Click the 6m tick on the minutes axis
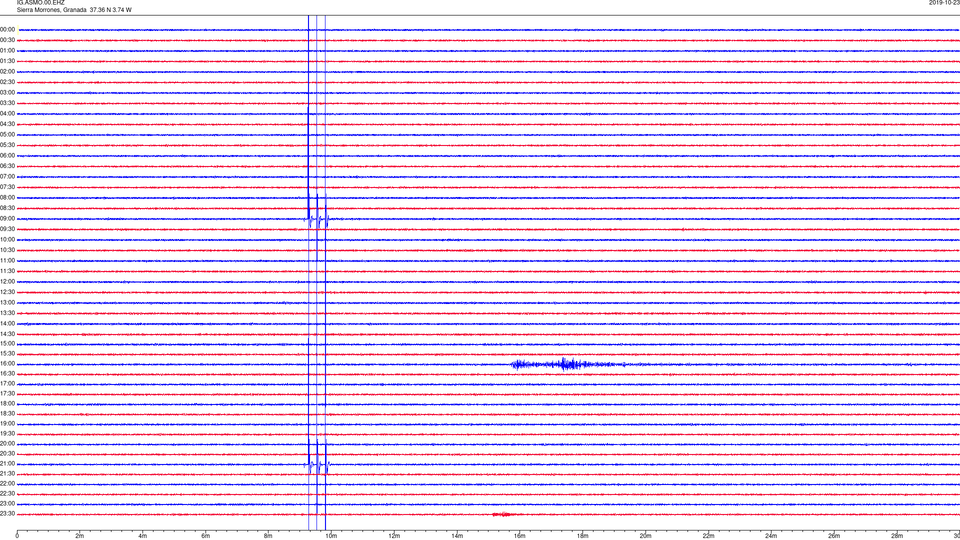This screenshot has width=960, height=540. [205, 536]
